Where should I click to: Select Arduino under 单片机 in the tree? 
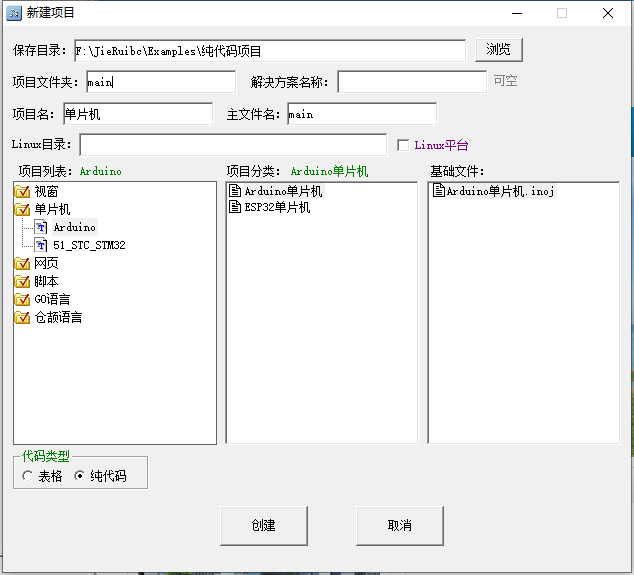pyautogui.click(x=74, y=227)
